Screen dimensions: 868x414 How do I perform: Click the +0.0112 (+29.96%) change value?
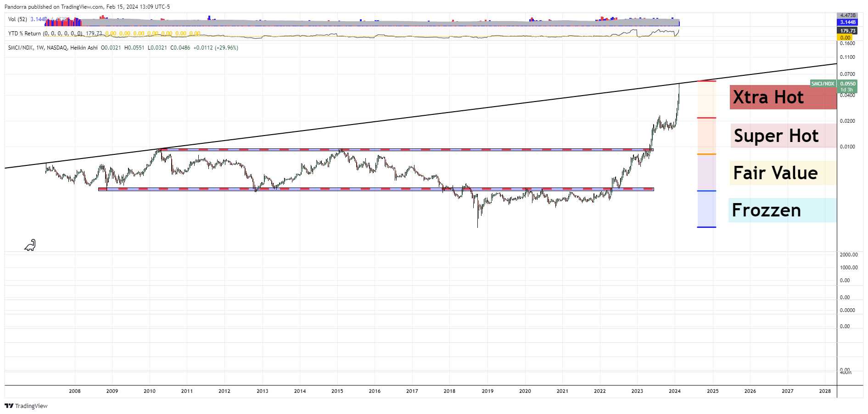tap(216, 48)
